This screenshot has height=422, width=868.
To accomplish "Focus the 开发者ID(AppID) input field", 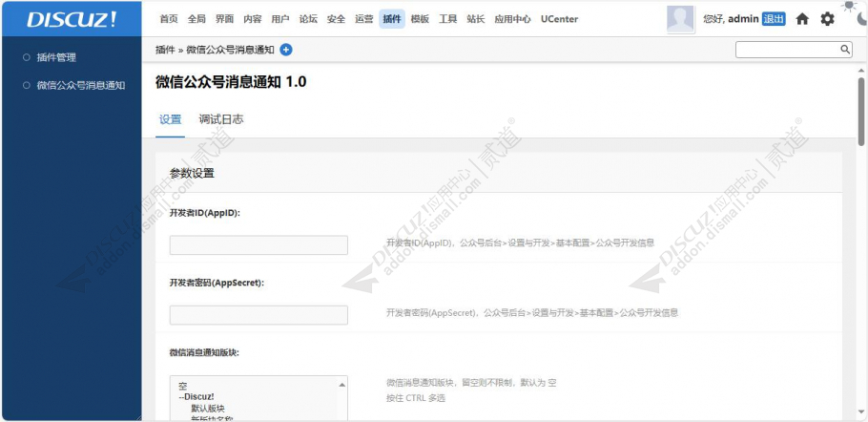I will [258, 244].
